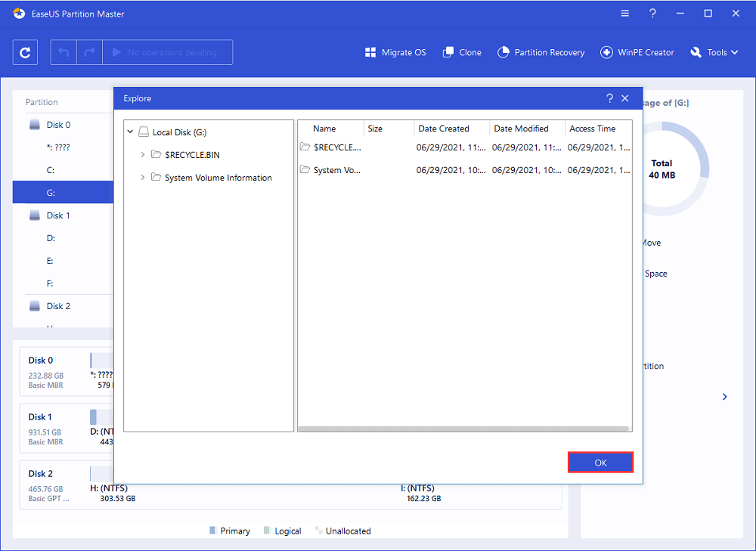Select System Volume Information in tree
The image size is (756, 551).
coord(218,178)
